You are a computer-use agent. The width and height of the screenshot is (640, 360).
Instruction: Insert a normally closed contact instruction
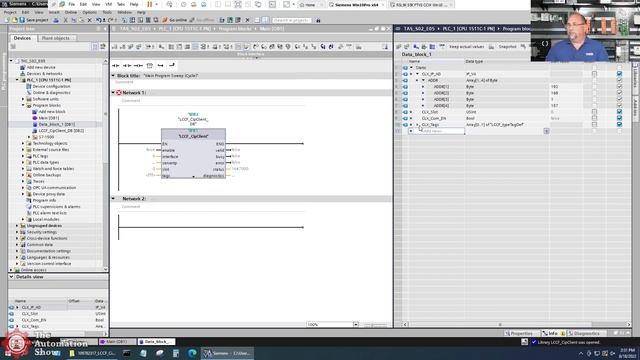point(127,65)
